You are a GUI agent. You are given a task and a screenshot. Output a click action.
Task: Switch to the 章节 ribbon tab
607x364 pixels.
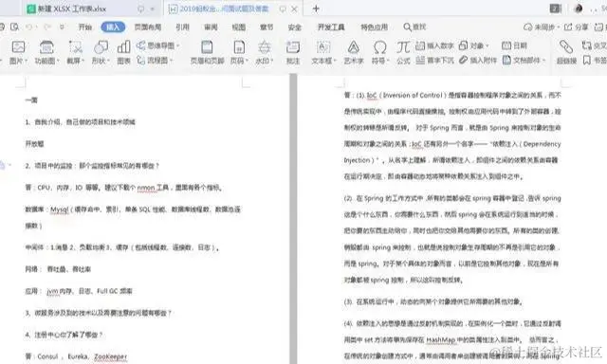[267, 27]
